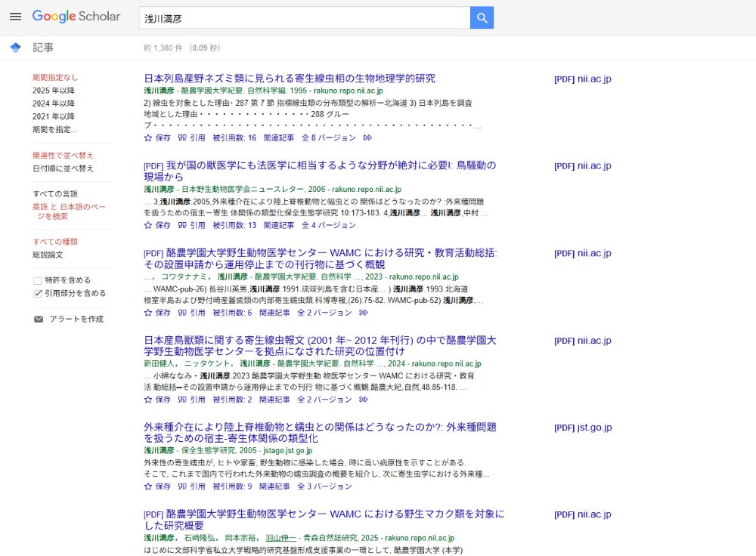Uncheck the 引用部分を含める checkbox
Image resolution: width=756 pixels, height=556 pixels.
click(x=38, y=293)
